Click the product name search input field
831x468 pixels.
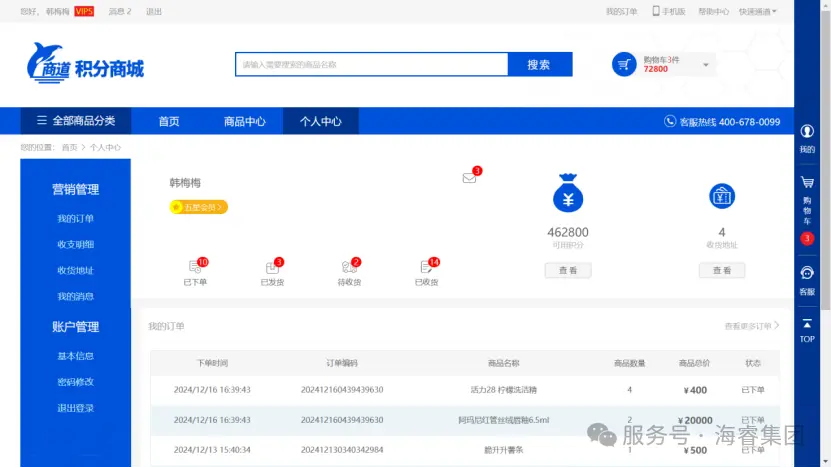[371, 65]
